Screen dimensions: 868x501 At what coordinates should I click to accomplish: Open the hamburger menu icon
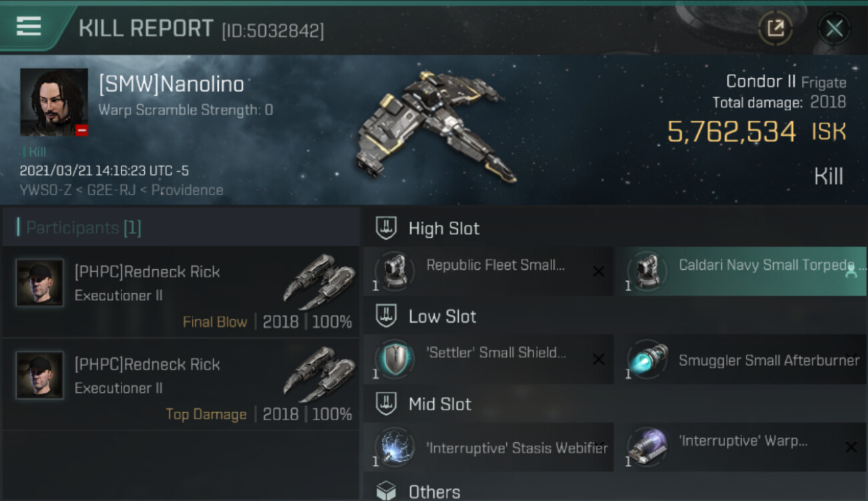tap(29, 26)
